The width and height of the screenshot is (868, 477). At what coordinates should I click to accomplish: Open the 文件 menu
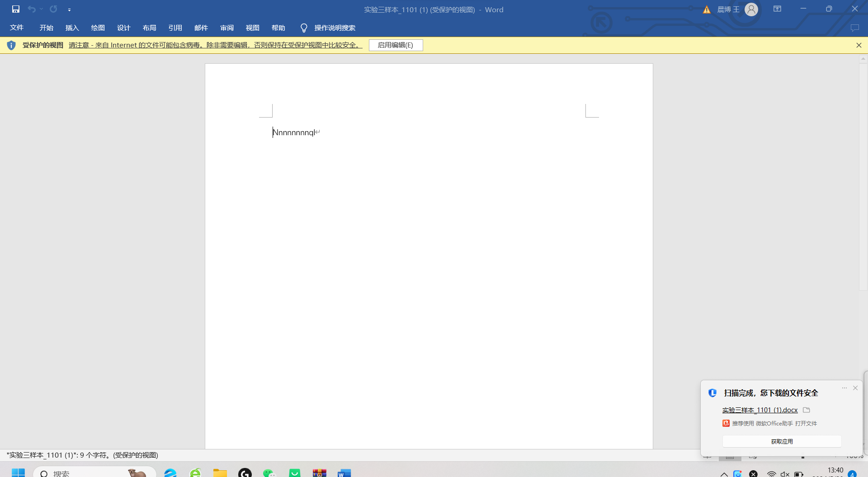coord(17,28)
